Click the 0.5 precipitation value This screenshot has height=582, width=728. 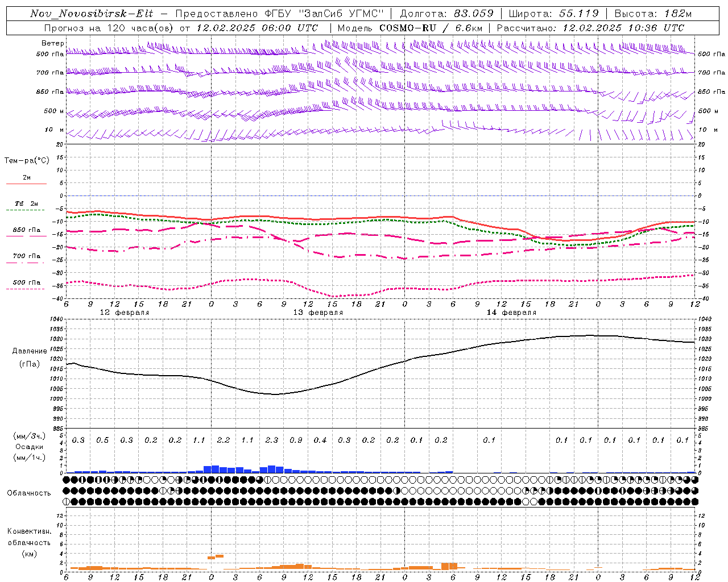coord(102,440)
